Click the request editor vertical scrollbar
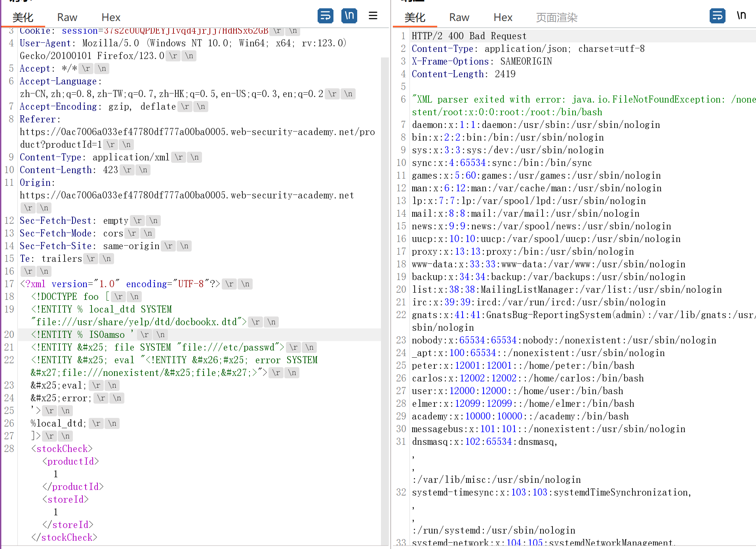The width and height of the screenshot is (756, 549). [x=385, y=301]
